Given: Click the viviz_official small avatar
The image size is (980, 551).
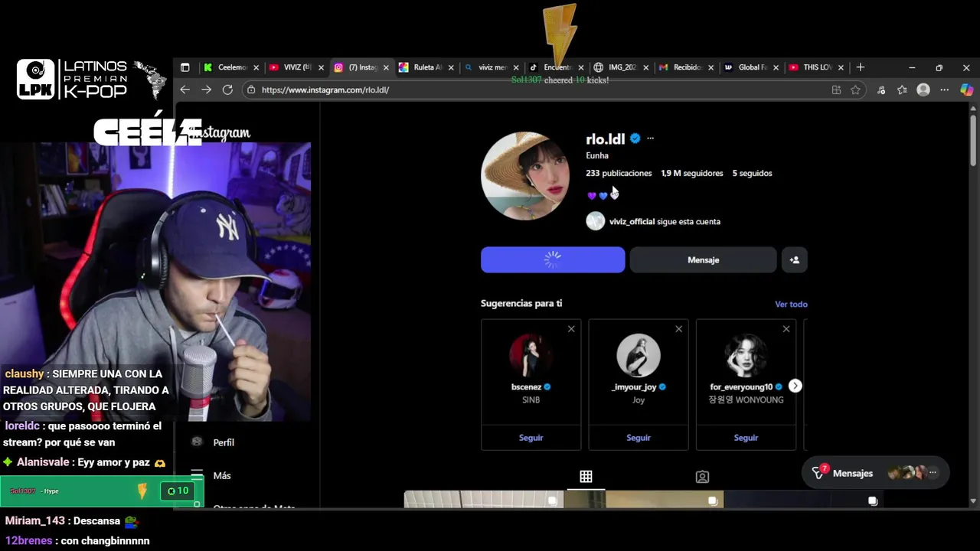Looking at the screenshot, I should point(595,221).
